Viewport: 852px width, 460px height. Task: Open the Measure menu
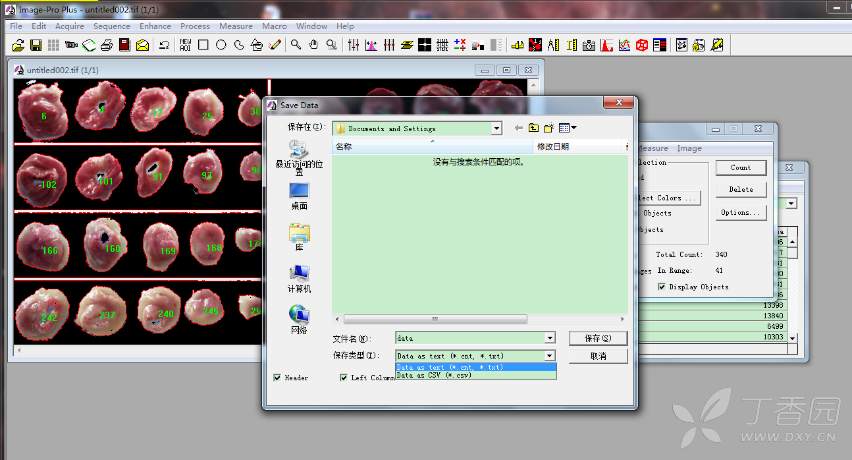[x=236, y=26]
